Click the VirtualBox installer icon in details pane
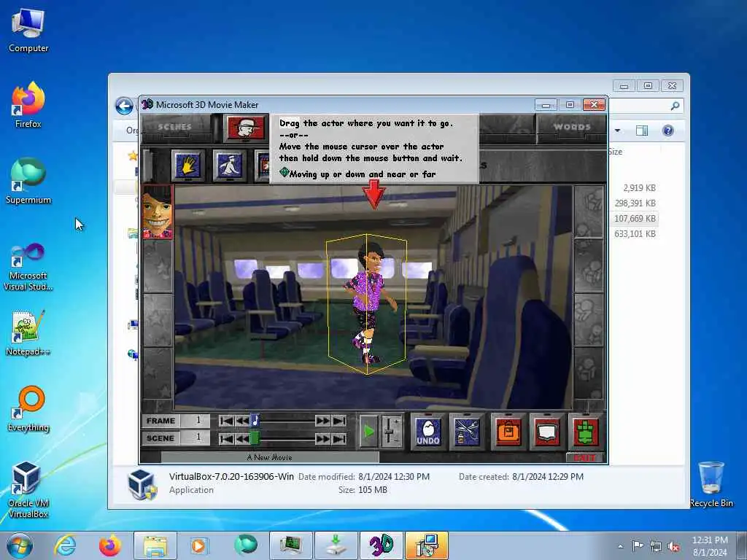This screenshot has width=747, height=560. pos(142,484)
